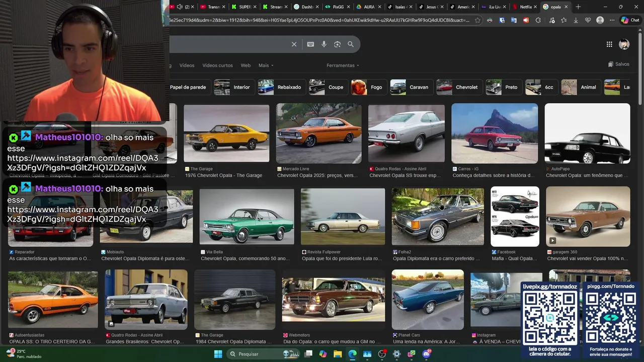Viewport: 644px width, 362px height.
Task: Open the Mercado Livre orange Opala image
Action: coord(318,133)
